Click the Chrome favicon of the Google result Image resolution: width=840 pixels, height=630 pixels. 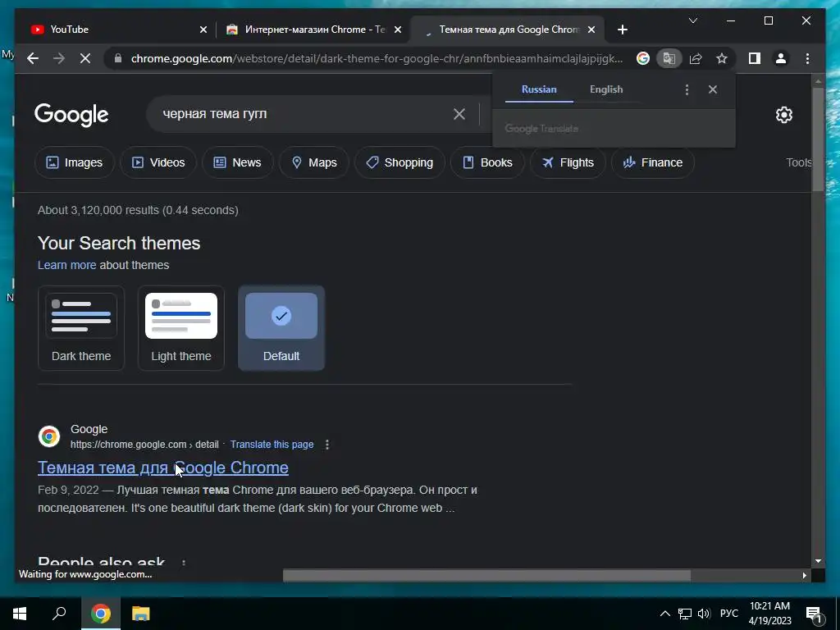point(49,436)
